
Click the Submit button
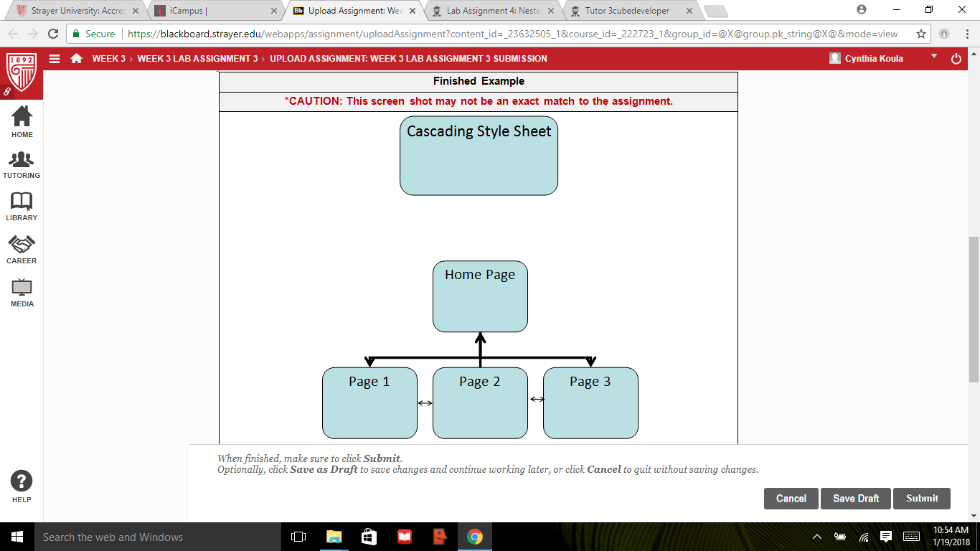tap(922, 499)
